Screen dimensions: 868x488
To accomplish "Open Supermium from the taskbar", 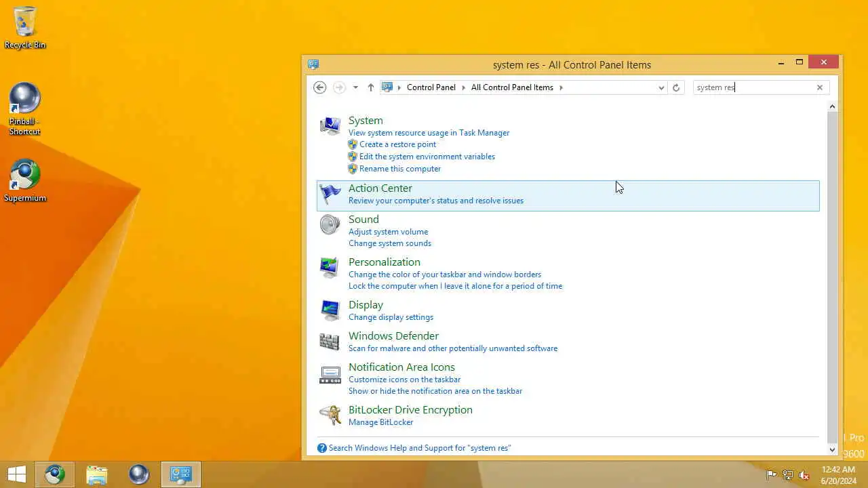I will pyautogui.click(x=55, y=474).
